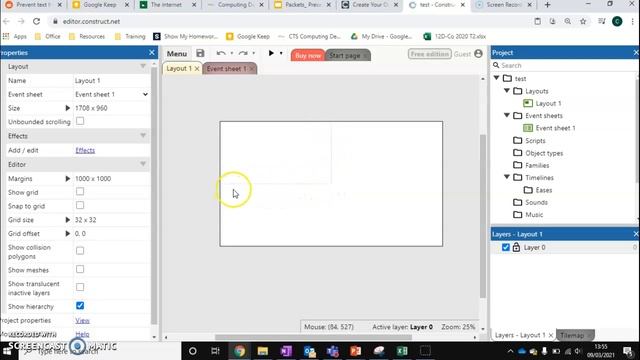The width and height of the screenshot is (640, 360).
Task: Open the browser zoom icon
Action: click(567, 21)
